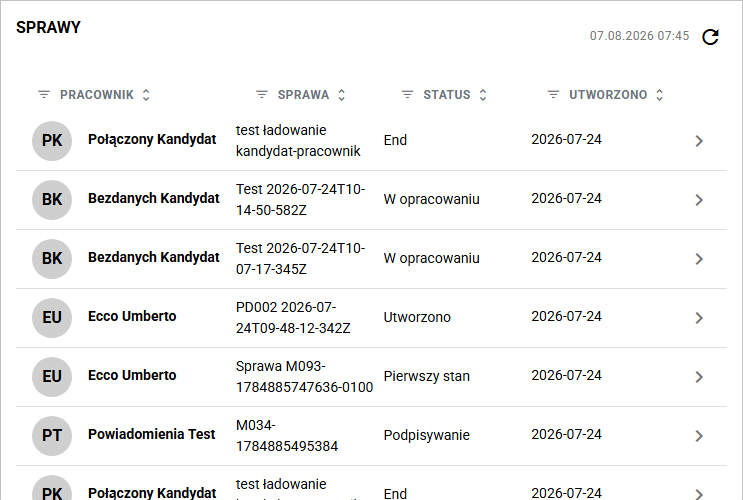743x500 pixels.
Task: Click the UTWORZONO column header
Action: click(x=608, y=95)
